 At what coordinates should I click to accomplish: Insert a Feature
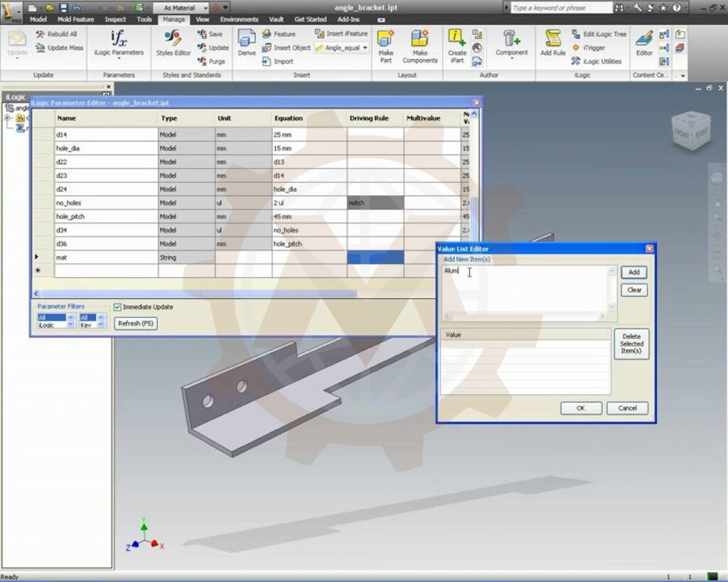[279, 34]
